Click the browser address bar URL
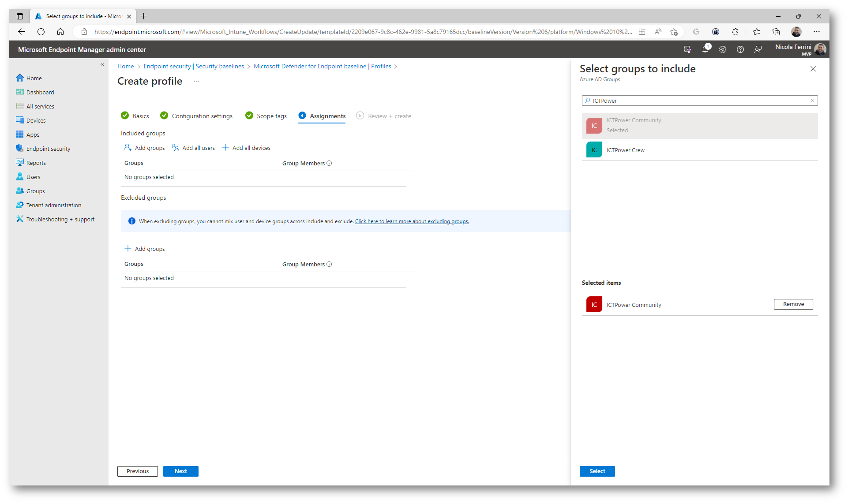Screen dimensions: 848x504 pyautogui.click(x=363, y=32)
